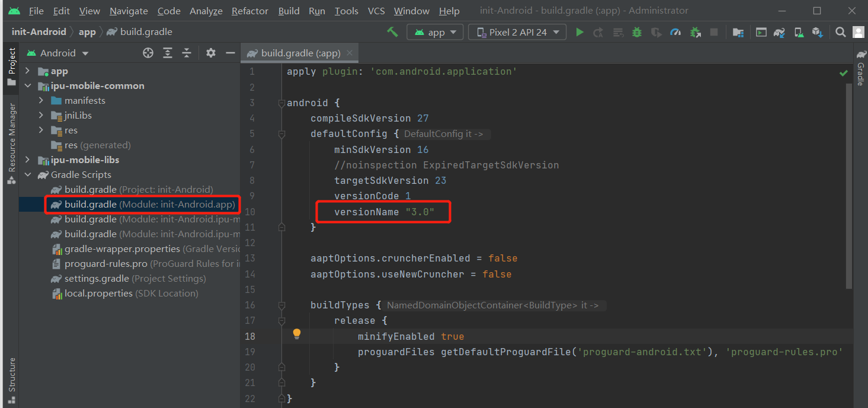The width and height of the screenshot is (868, 408).
Task: Open settings.gradle in the project tree
Action: pyautogui.click(x=97, y=279)
